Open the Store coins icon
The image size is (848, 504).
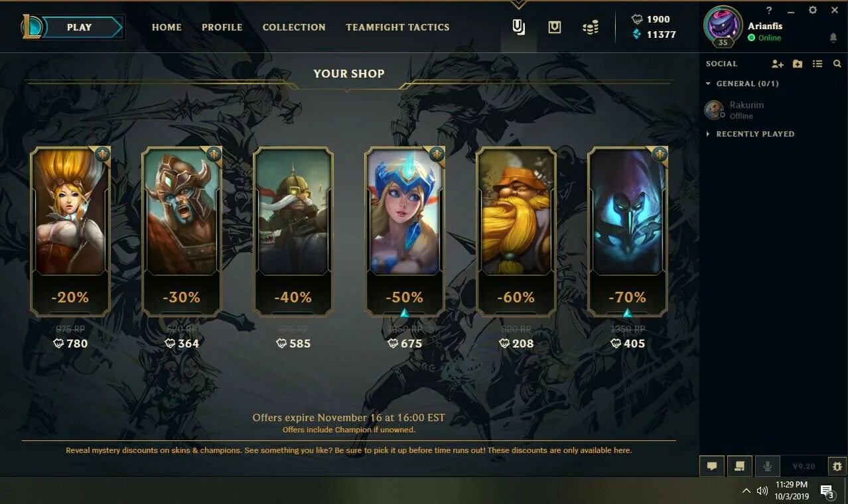pos(591,27)
